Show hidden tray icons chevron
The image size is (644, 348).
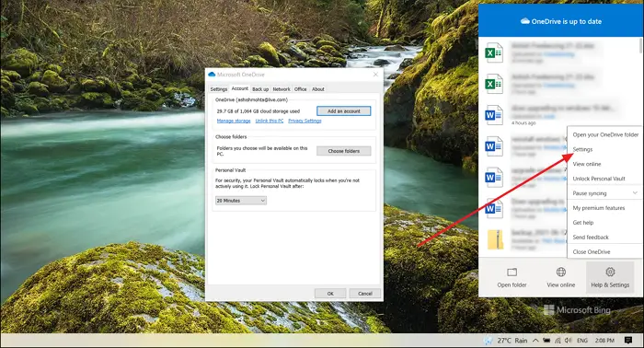tap(535, 341)
